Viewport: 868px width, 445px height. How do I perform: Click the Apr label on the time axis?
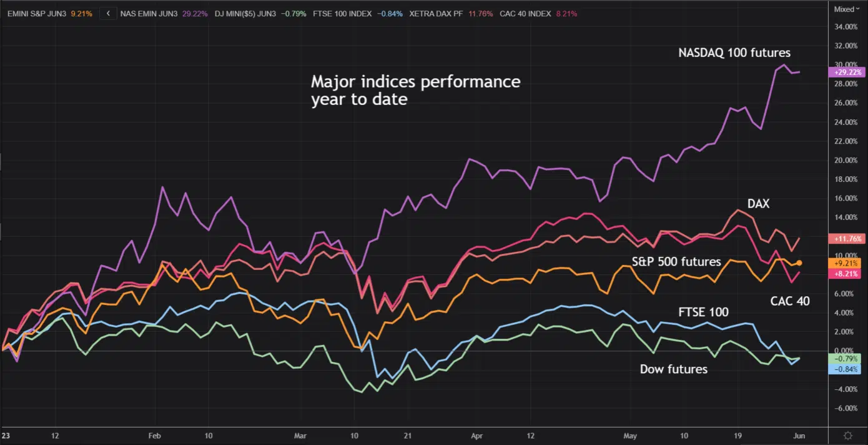(477, 436)
